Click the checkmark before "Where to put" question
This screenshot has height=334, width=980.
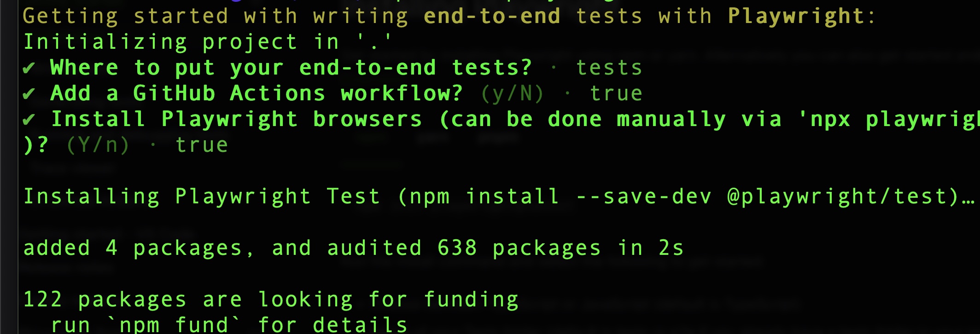click(x=29, y=68)
